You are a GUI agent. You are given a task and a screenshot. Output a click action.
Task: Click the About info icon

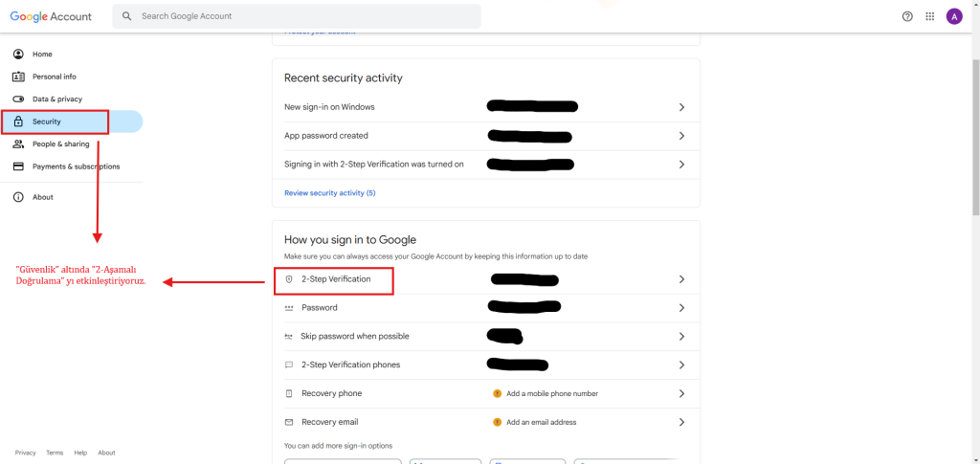click(18, 197)
